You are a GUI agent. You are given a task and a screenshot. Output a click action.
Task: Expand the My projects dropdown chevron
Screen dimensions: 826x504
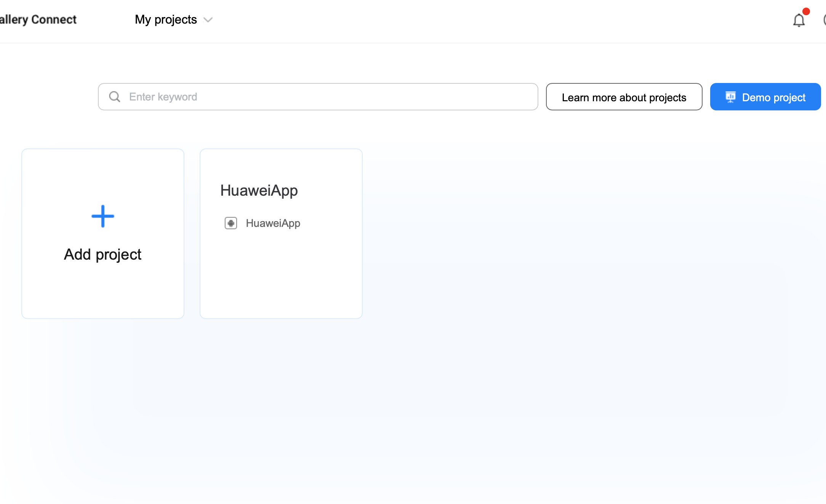pyautogui.click(x=208, y=20)
